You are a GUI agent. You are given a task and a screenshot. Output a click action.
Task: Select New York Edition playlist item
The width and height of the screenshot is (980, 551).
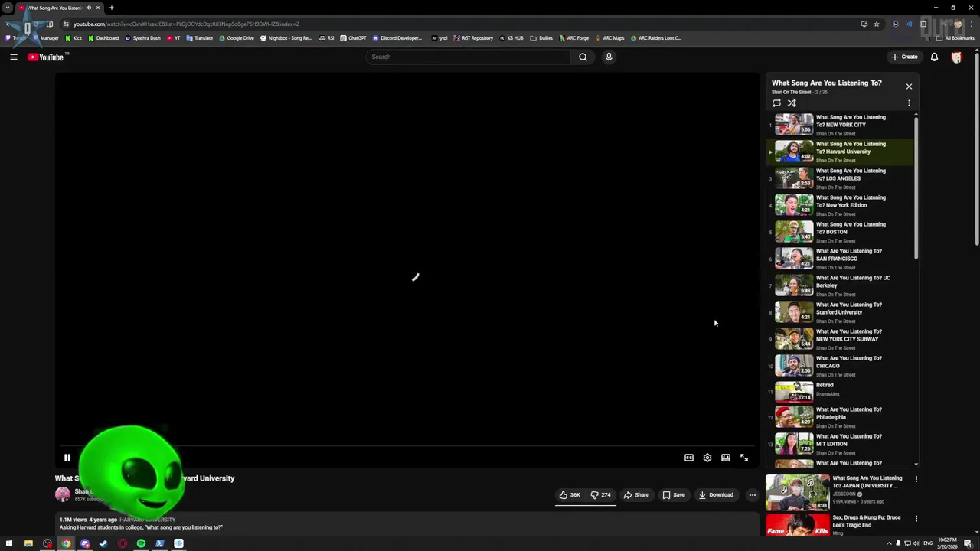pyautogui.click(x=841, y=205)
